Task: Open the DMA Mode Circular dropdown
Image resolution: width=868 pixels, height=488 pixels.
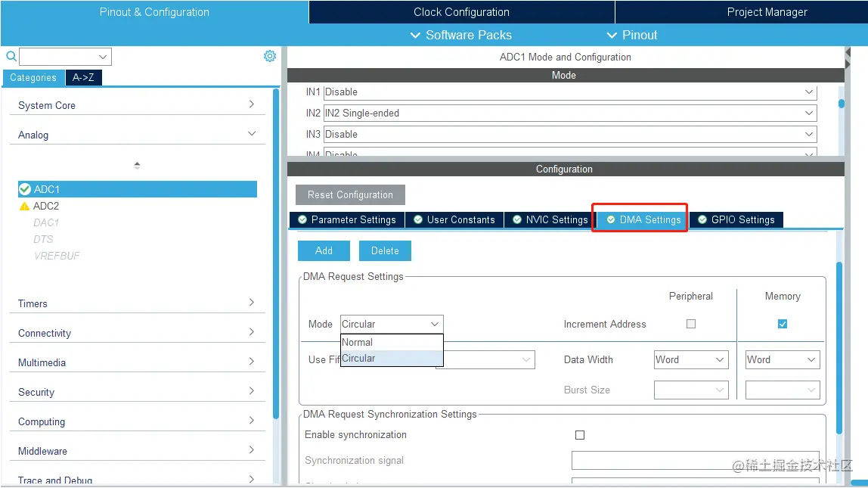Action: click(x=392, y=324)
